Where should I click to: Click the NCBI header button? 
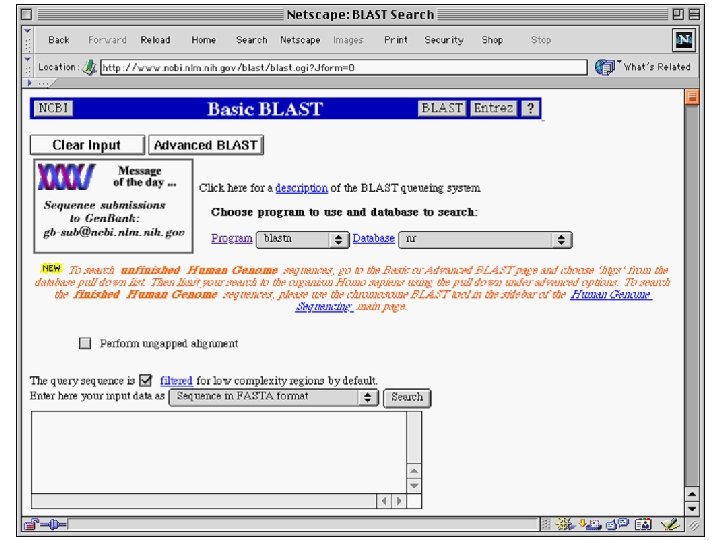(x=53, y=108)
